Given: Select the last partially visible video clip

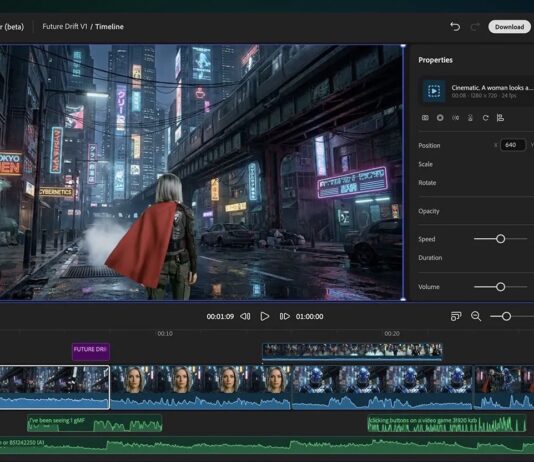Looking at the screenshot, I should [504, 387].
